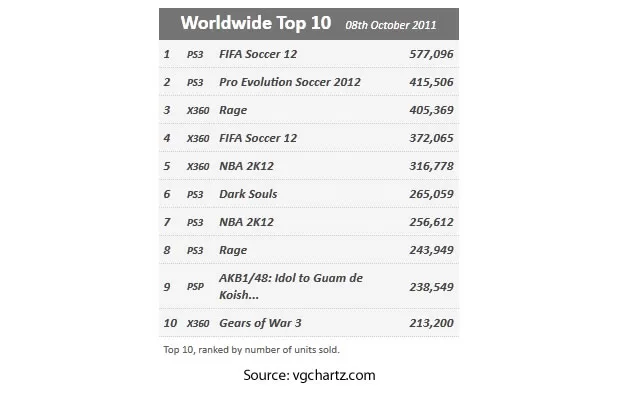Click the units sold value 405,369

431,110
